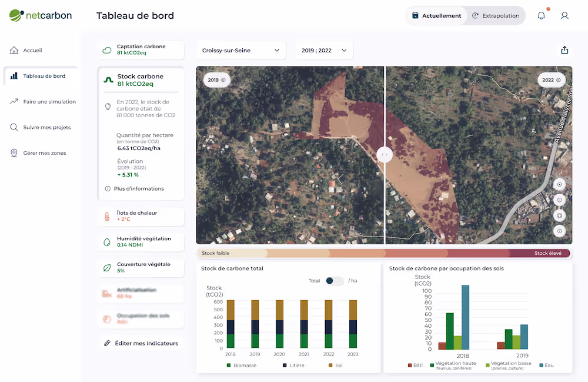The height and width of the screenshot is (382, 588).
Task: Click the Stock faible end of color scale
Action: [x=216, y=253]
